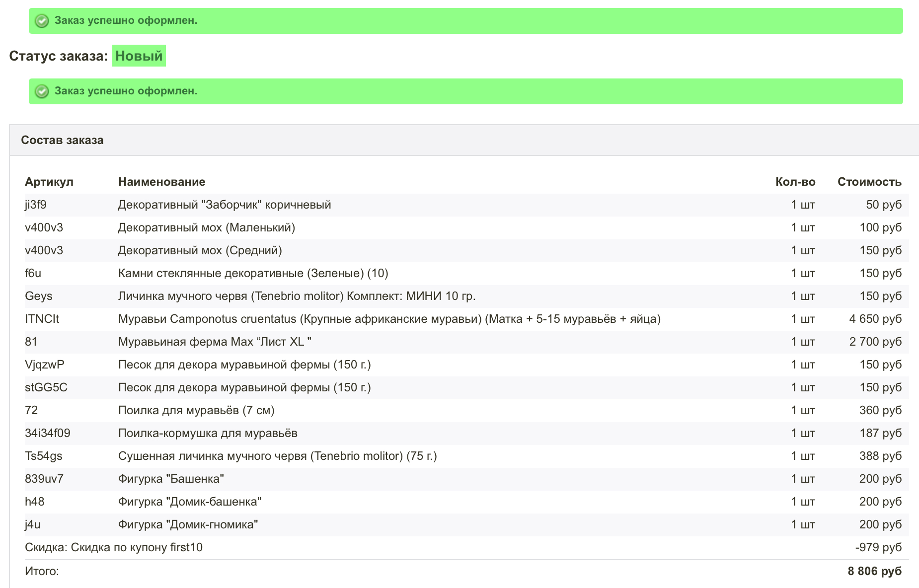Click the first10 coupon discount line
The width and height of the screenshot is (919, 588).
pos(114,547)
